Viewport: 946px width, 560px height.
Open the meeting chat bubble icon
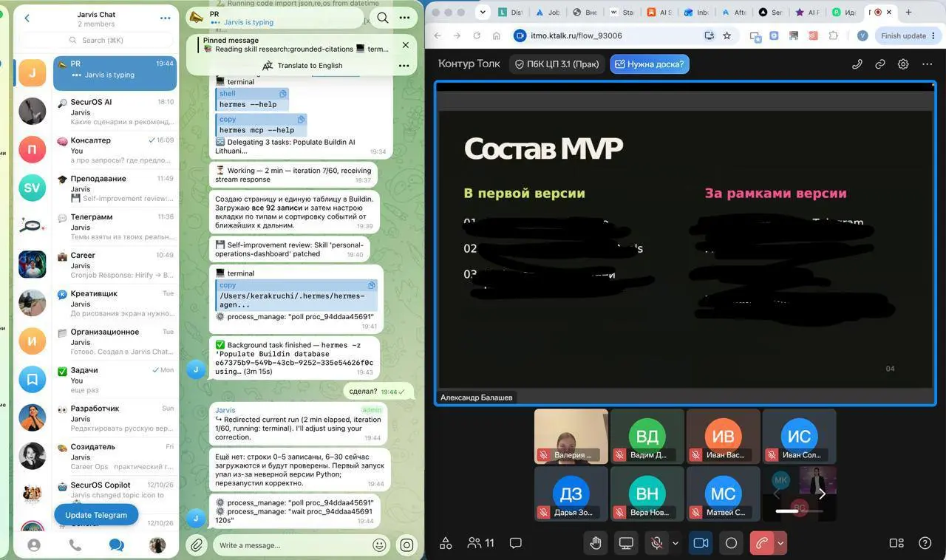point(516,543)
